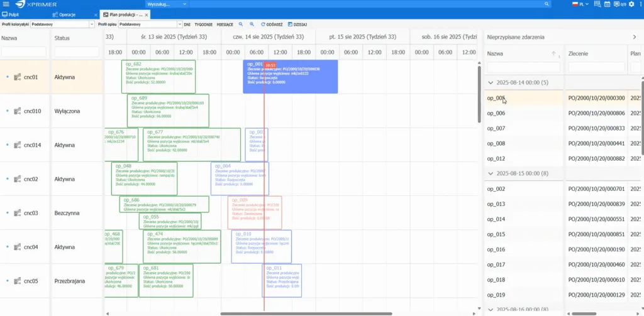This screenshot has width=644, height=316.
Task: Click the Nazwa filter field in resources
Action: tap(24, 52)
